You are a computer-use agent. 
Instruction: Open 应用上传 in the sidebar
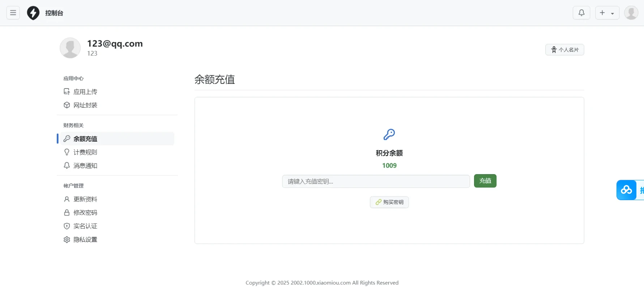tap(85, 92)
